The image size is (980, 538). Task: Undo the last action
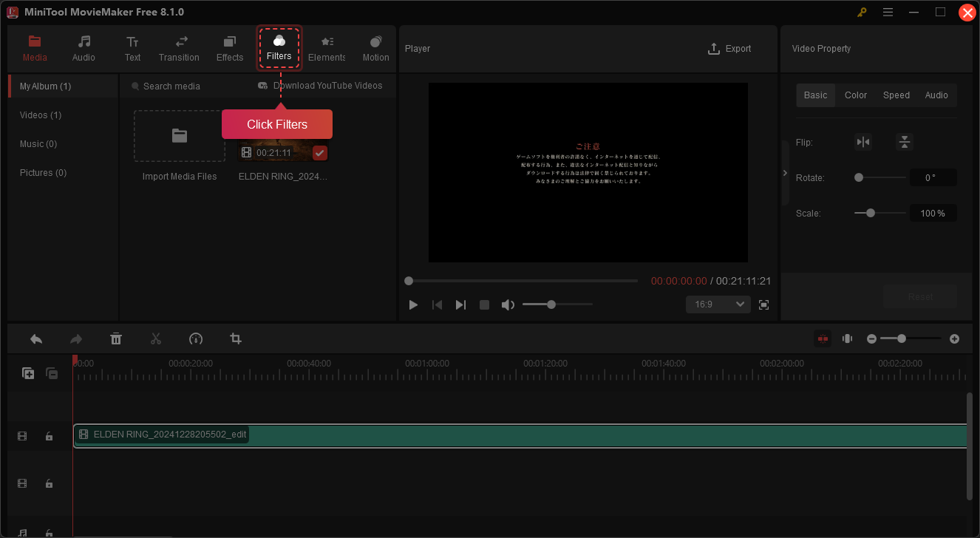(x=36, y=338)
